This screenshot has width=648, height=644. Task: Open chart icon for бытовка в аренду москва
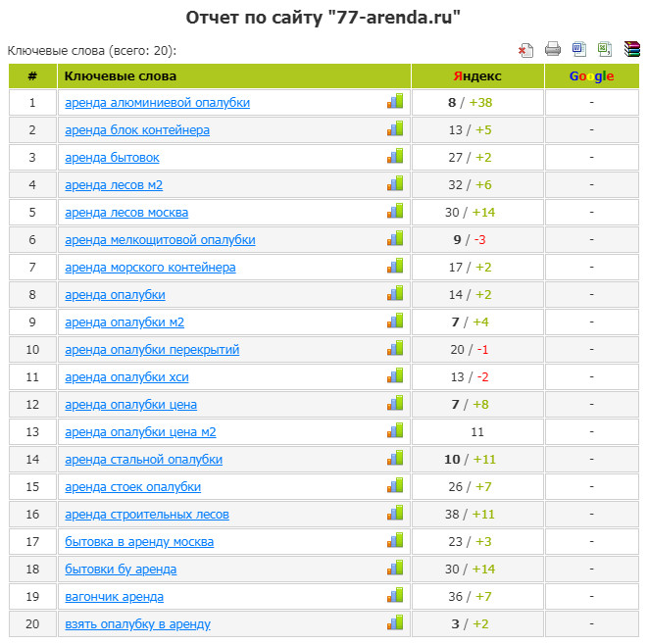395,540
